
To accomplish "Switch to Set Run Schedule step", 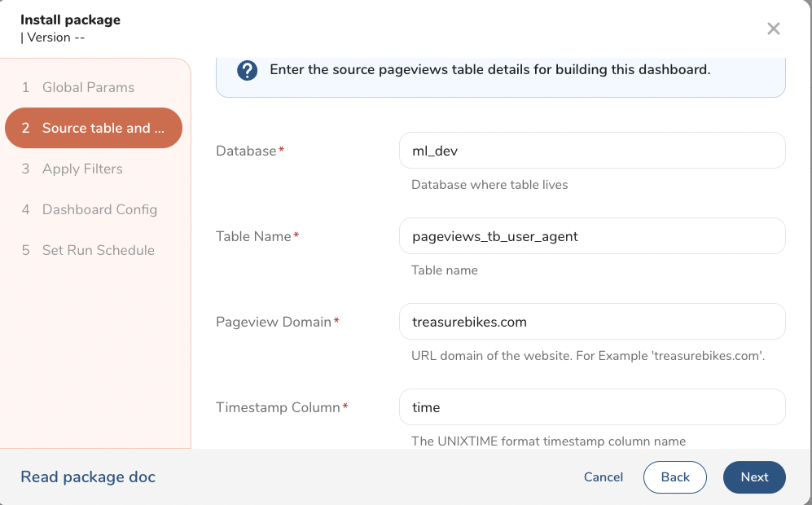I will pos(98,250).
